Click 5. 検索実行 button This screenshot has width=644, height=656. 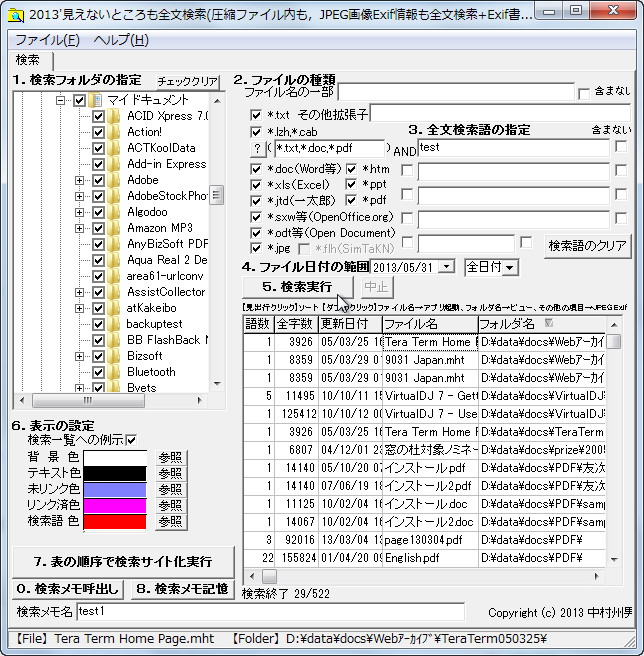[298, 287]
